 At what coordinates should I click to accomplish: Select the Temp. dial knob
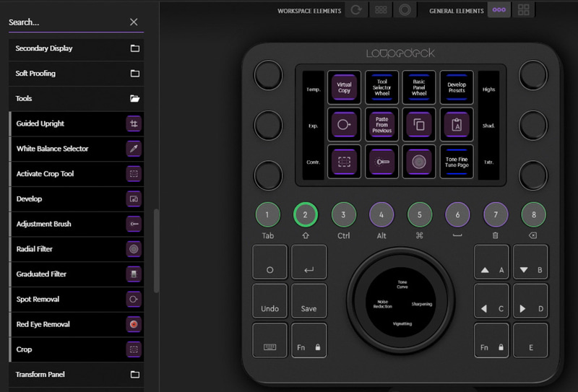point(268,75)
